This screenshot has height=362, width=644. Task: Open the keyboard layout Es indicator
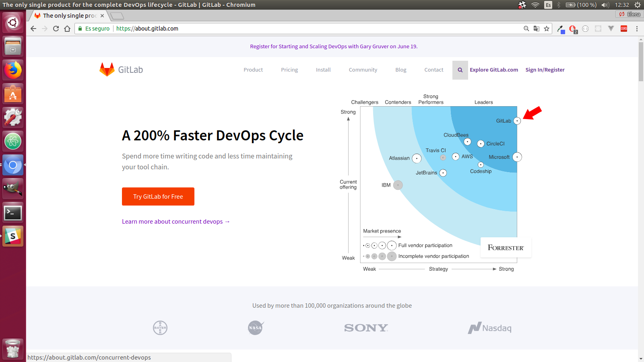click(548, 5)
